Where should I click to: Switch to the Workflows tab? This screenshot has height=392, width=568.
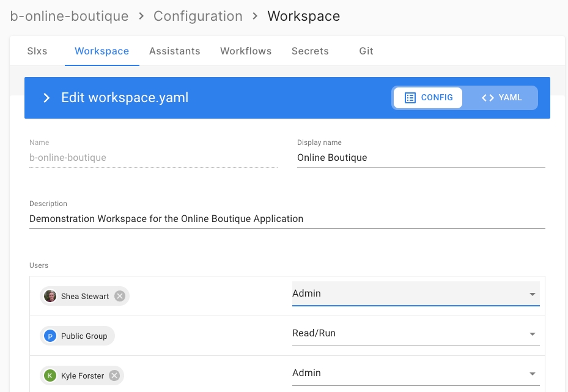click(x=246, y=51)
